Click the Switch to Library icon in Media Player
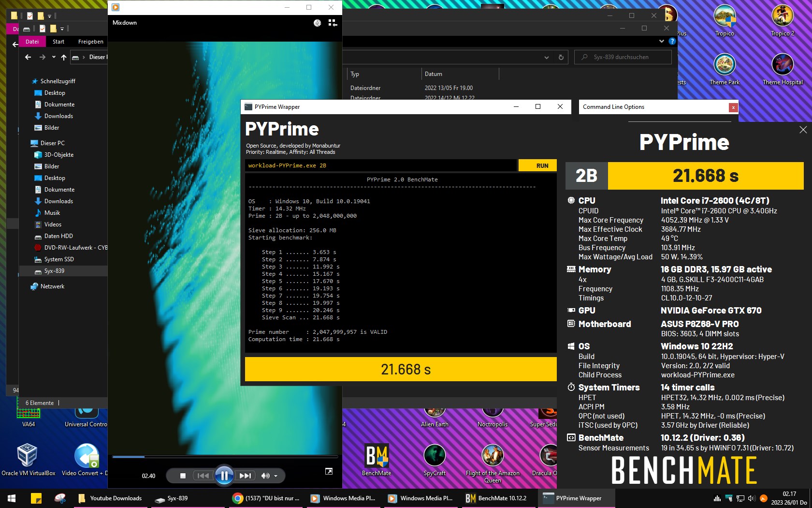 [333, 23]
